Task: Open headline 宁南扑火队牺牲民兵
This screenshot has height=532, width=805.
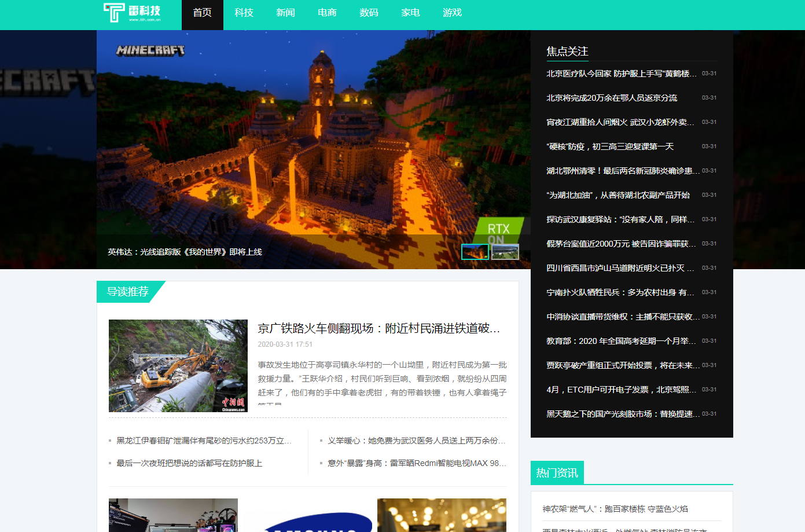Action: [x=620, y=292]
